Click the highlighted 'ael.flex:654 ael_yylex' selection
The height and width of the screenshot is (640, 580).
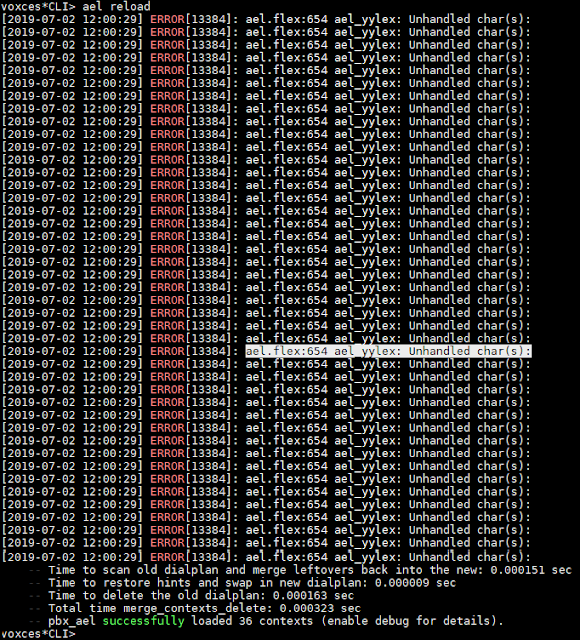388,351
